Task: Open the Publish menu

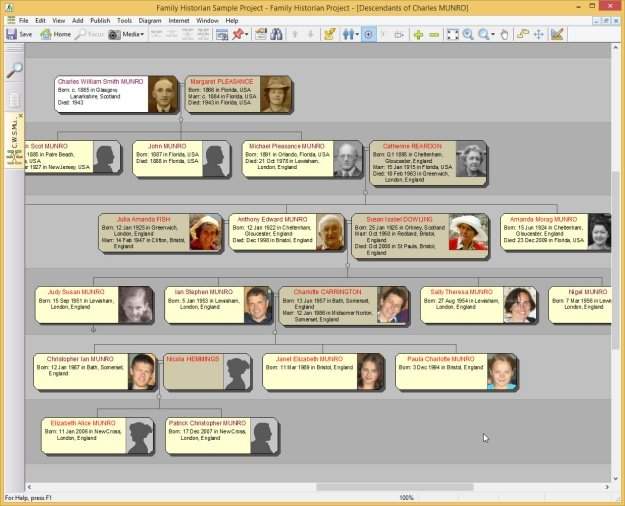Action: coord(100,20)
